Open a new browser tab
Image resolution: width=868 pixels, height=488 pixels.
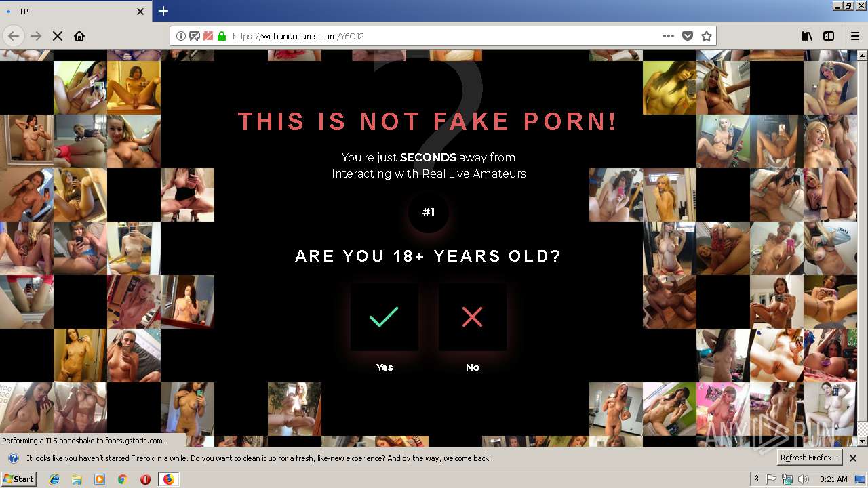[x=163, y=11]
